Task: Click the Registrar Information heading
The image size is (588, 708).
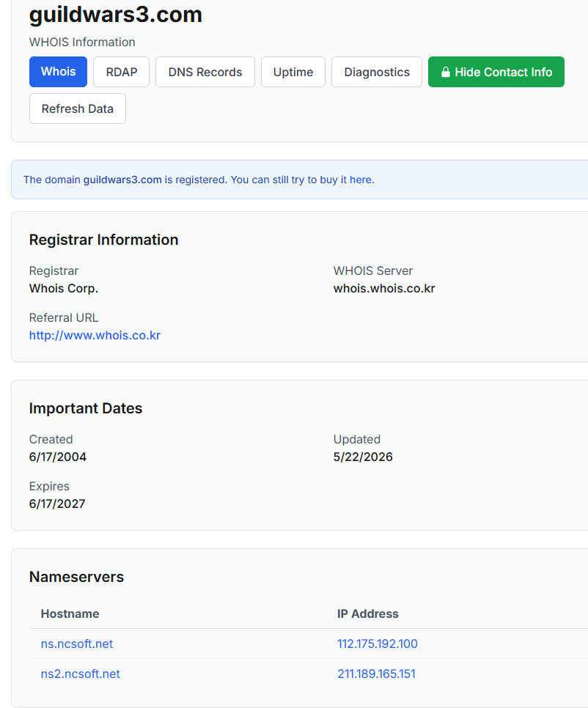Action: [x=104, y=240]
